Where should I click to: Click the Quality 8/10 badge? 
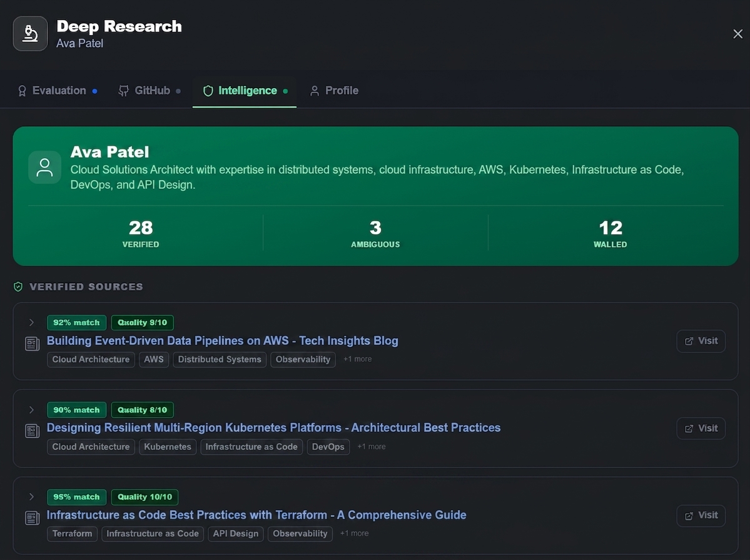[143, 410]
